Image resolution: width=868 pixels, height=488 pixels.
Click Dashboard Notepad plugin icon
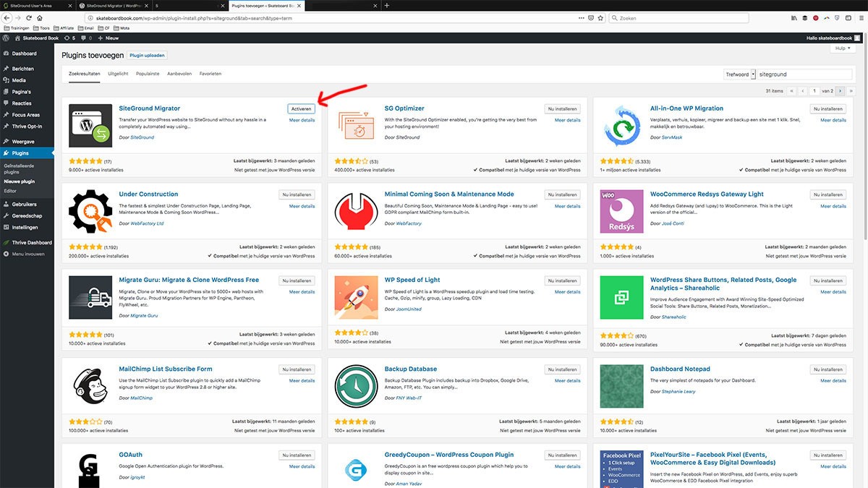tap(621, 387)
